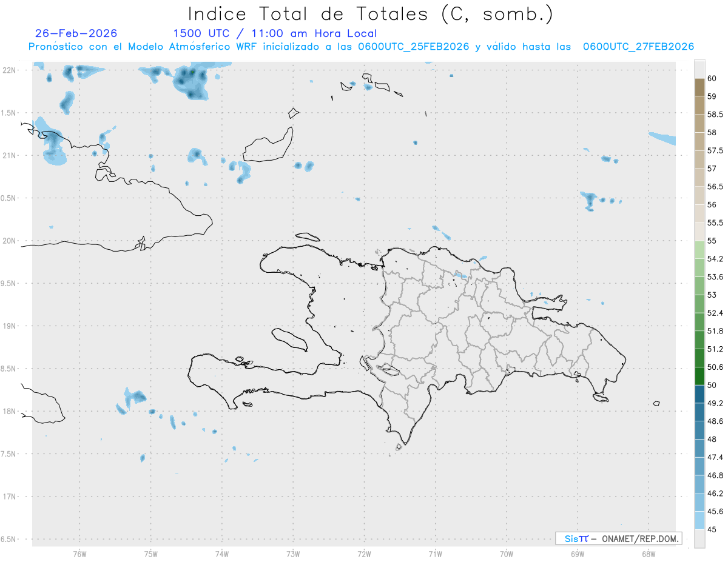Click the colorbar value 47.4
This screenshot has width=728, height=562.
pos(715,457)
